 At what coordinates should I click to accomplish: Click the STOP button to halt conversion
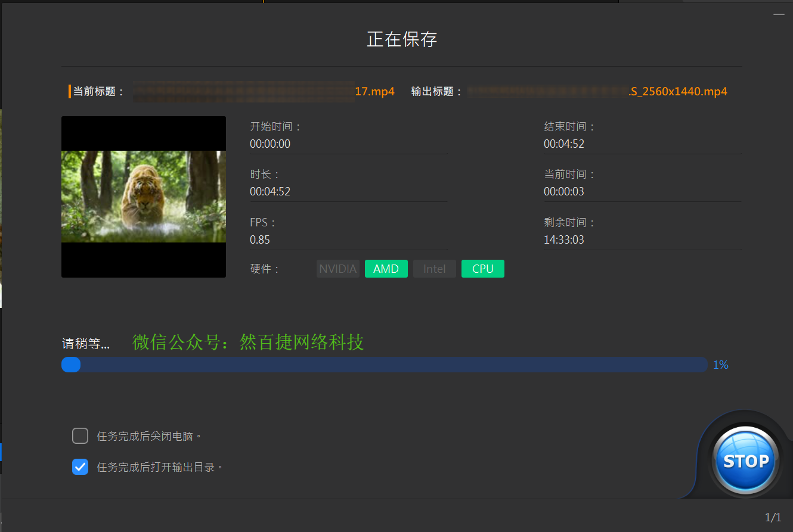[x=744, y=459]
